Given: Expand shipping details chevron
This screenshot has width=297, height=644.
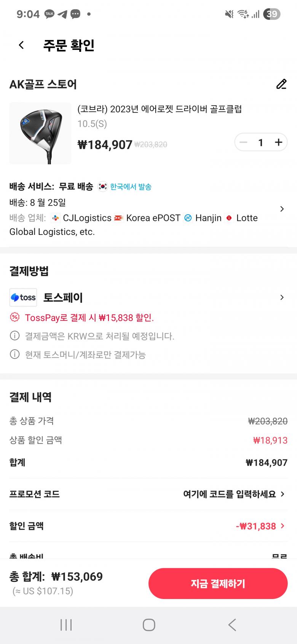Looking at the screenshot, I should tap(282, 209).
